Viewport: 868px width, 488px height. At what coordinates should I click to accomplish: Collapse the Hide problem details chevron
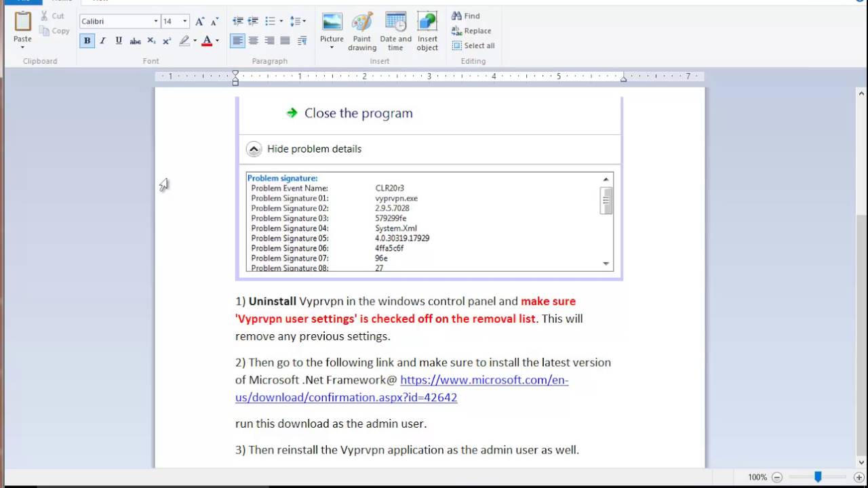tap(254, 149)
